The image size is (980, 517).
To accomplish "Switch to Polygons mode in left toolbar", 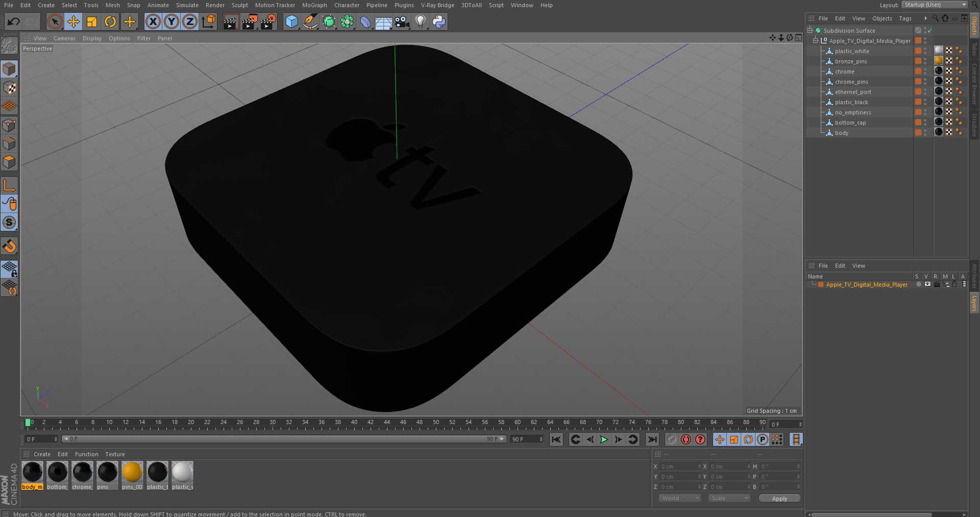I will click(x=9, y=162).
